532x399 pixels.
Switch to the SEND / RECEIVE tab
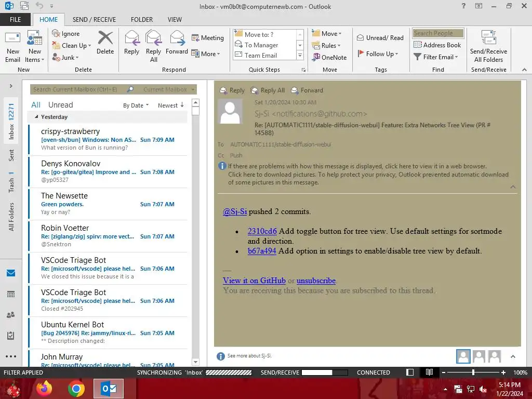pyautogui.click(x=95, y=19)
